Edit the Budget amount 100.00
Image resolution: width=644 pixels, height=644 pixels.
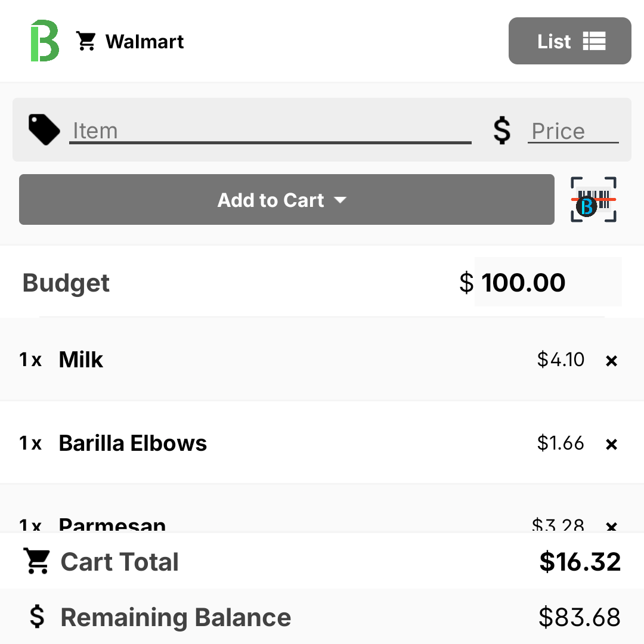click(x=548, y=282)
